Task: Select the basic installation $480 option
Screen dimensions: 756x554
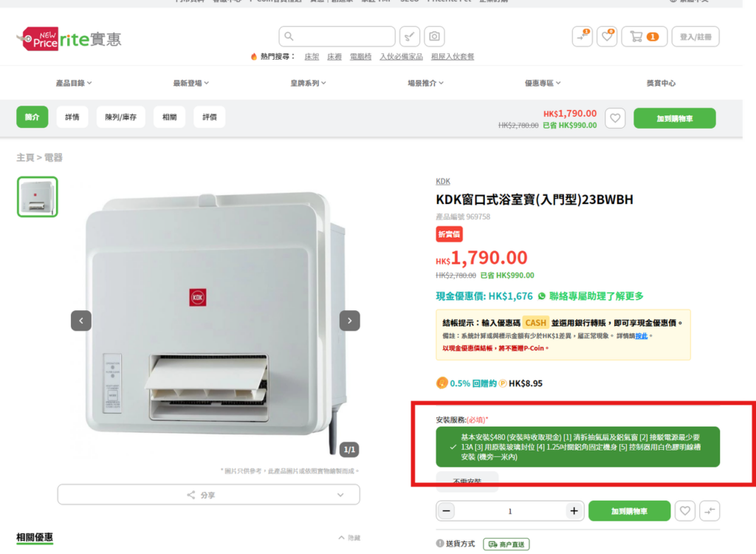Action: pos(577,447)
